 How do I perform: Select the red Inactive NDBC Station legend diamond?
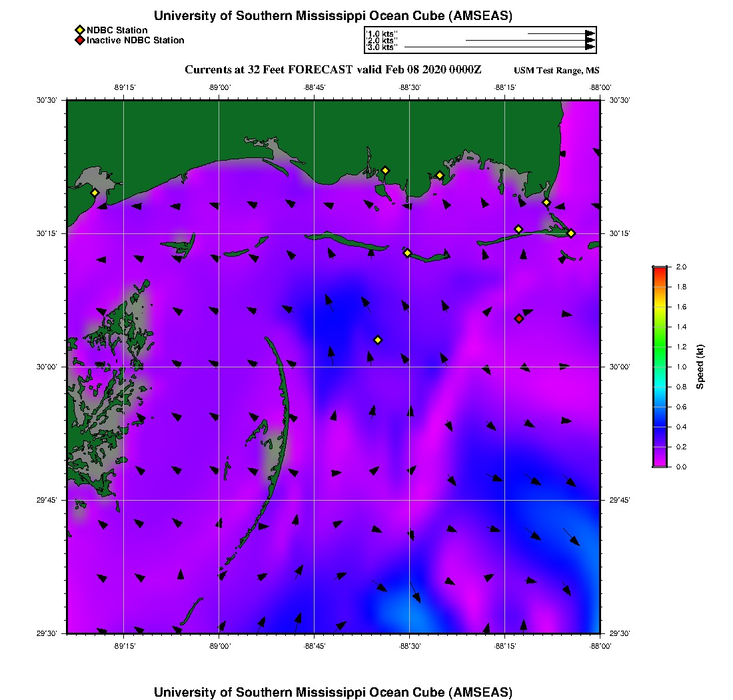click(79, 40)
